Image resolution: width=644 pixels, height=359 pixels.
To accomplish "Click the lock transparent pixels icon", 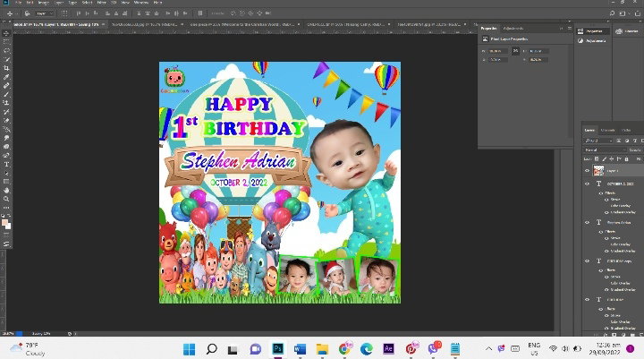I will point(597,158).
